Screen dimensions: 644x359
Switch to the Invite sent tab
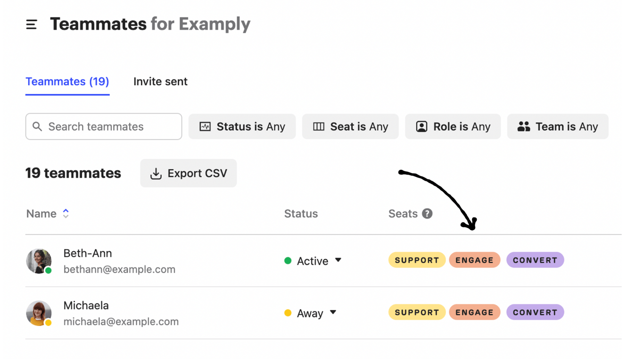[x=160, y=82]
